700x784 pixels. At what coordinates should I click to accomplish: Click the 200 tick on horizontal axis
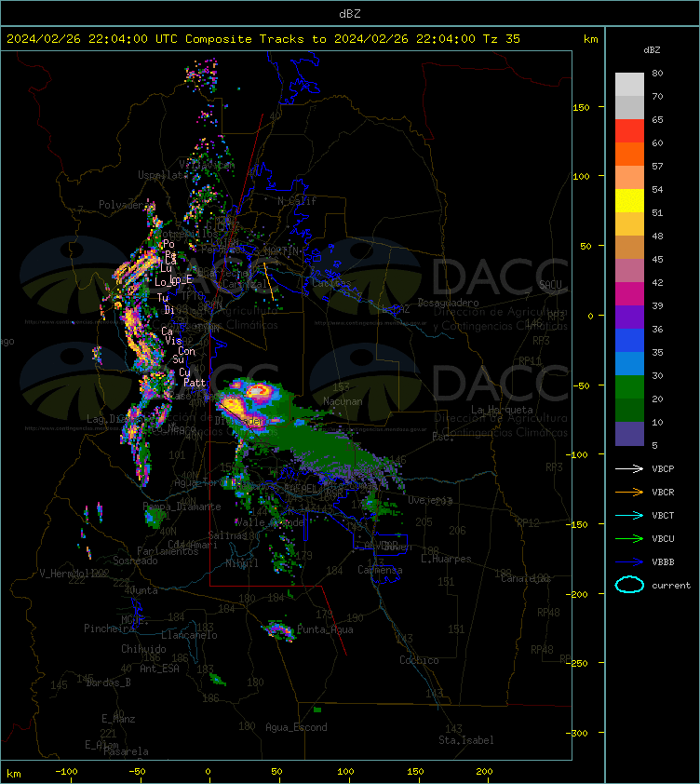coord(484,772)
